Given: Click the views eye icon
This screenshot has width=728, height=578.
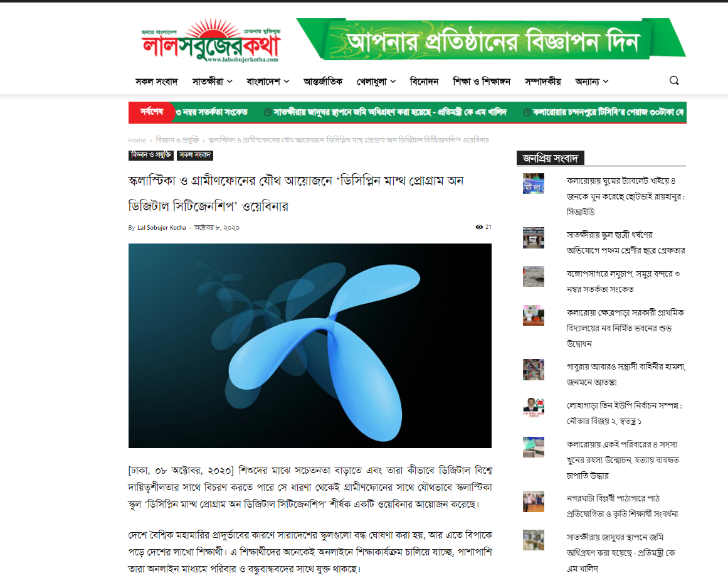Looking at the screenshot, I should (x=479, y=227).
